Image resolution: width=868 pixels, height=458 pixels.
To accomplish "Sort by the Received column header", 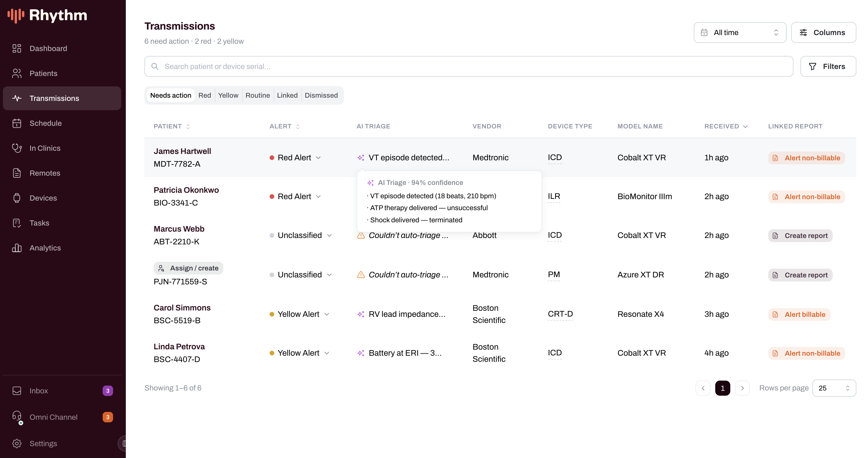I will pos(726,126).
